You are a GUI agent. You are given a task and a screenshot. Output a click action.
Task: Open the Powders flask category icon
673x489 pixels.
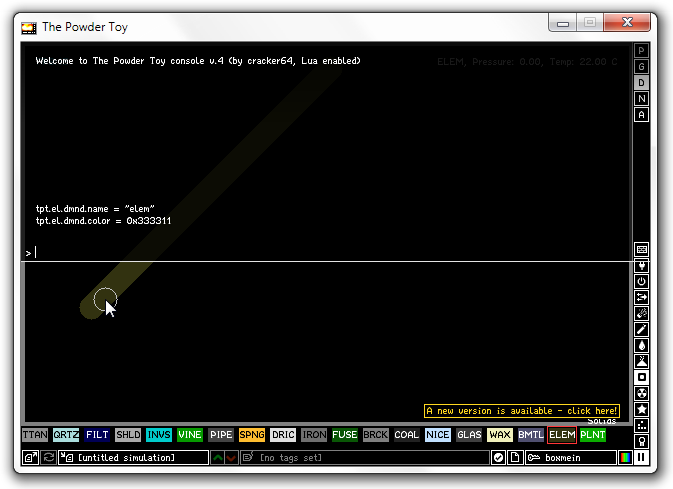[x=642, y=361]
